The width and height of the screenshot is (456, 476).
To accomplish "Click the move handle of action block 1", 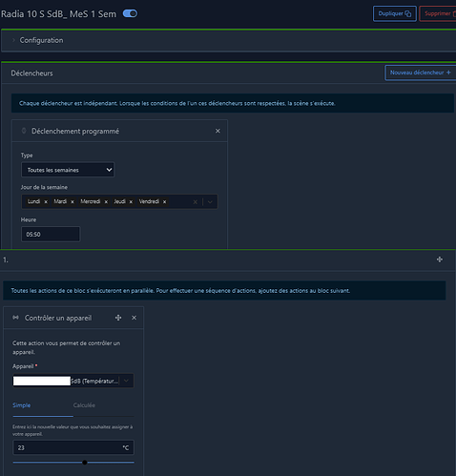I will pyautogui.click(x=440, y=259).
